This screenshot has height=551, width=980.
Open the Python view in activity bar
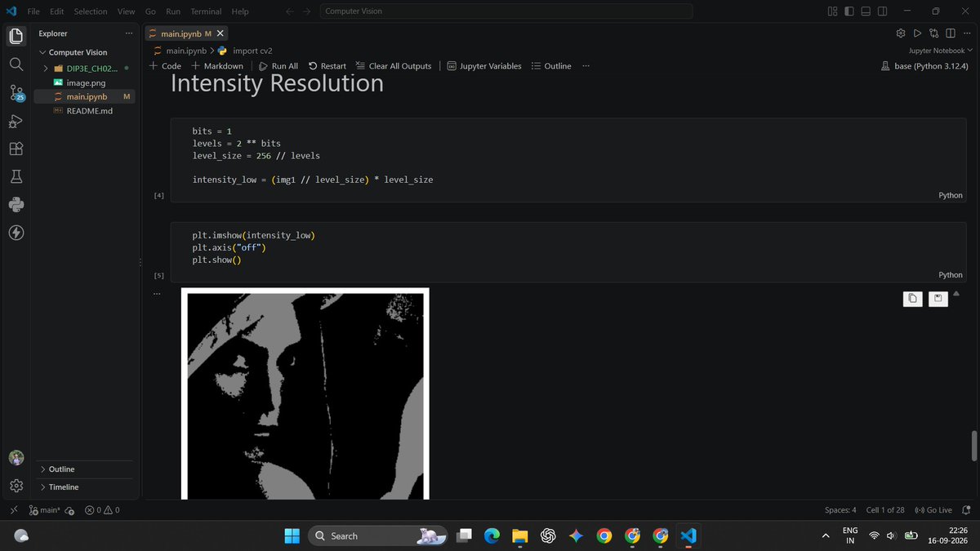tap(16, 204)
